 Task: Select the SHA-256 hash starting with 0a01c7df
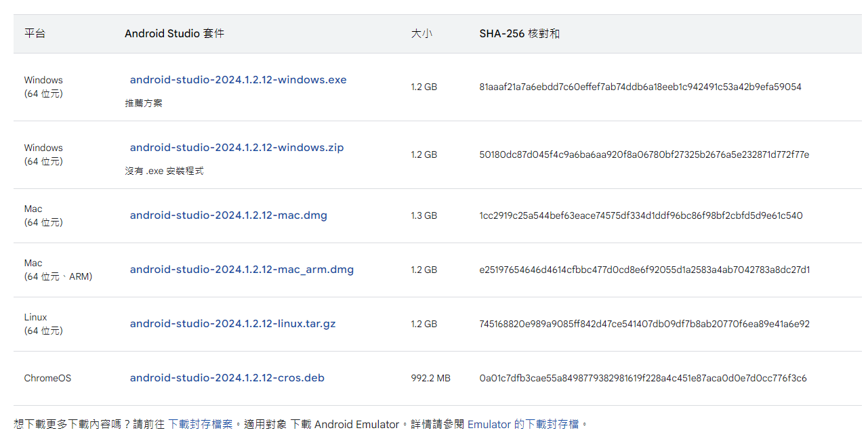643,378
